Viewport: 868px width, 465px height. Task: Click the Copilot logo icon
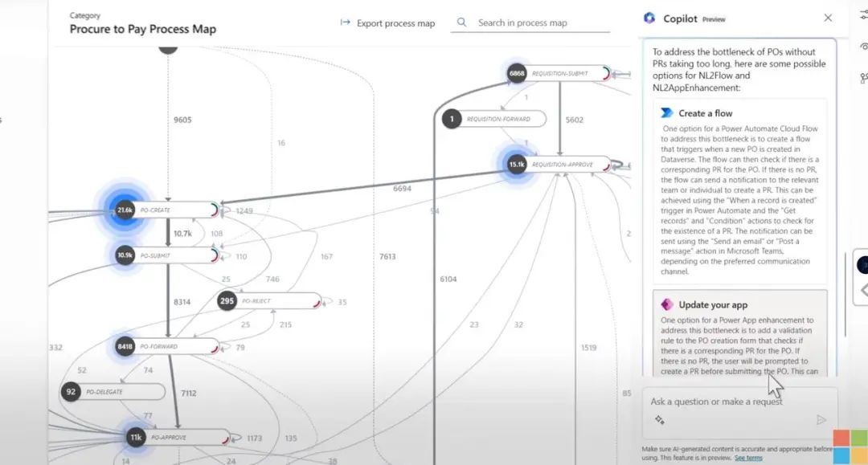pos(649,18)
